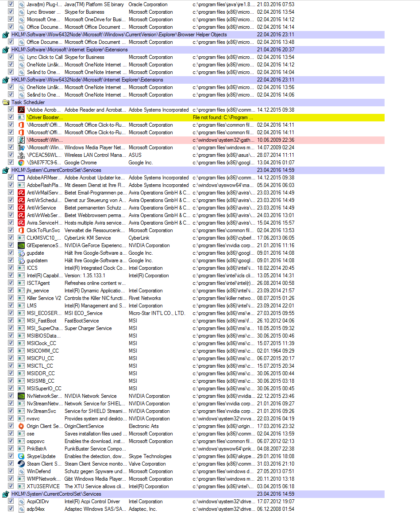420x513 pixels.
Task: Toggle the AdobeFlashPla service checkbox
Action: 11,185
